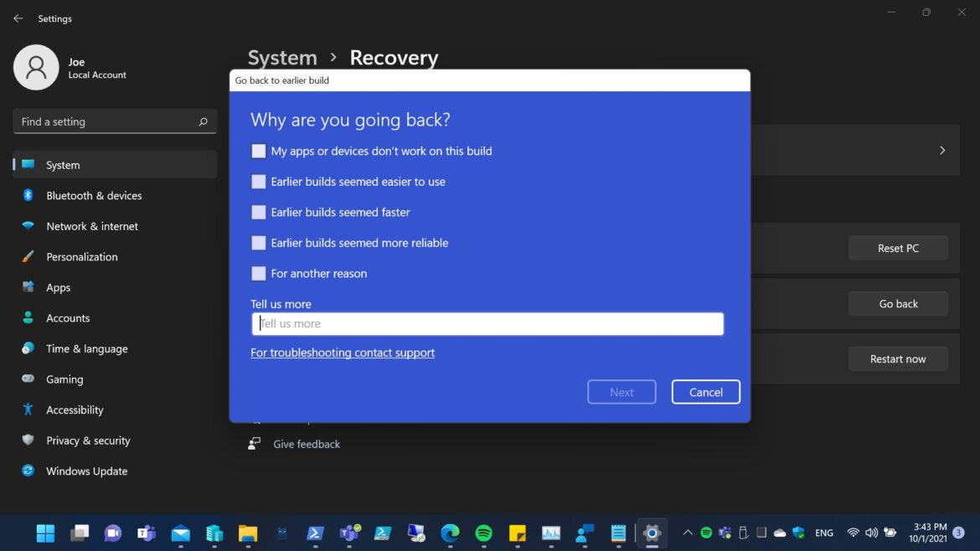980x551 pixels.
Task: Click the back arrow in Settings header
Action: click(18, 18)
